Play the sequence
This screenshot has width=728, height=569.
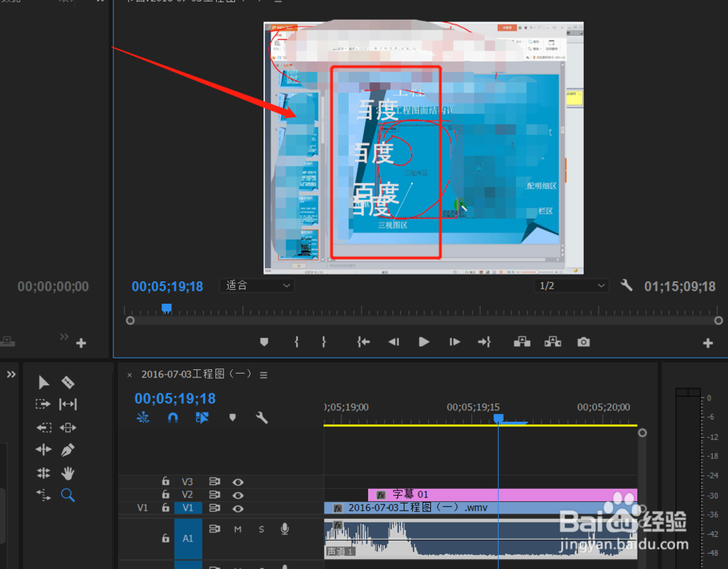click(x=424, y=342)
